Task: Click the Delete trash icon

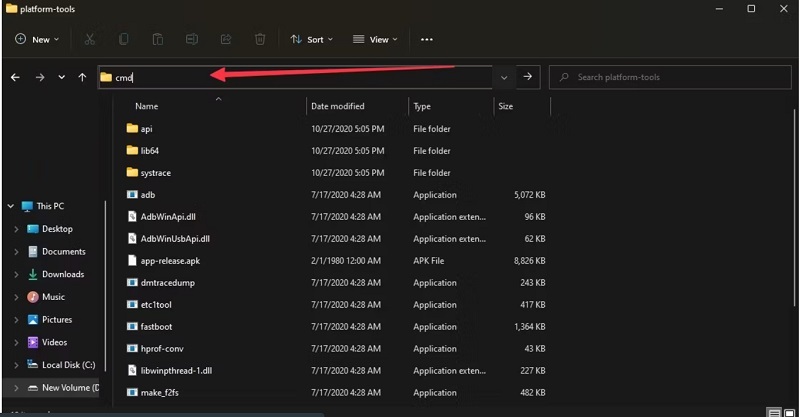Action: [260, 39]
